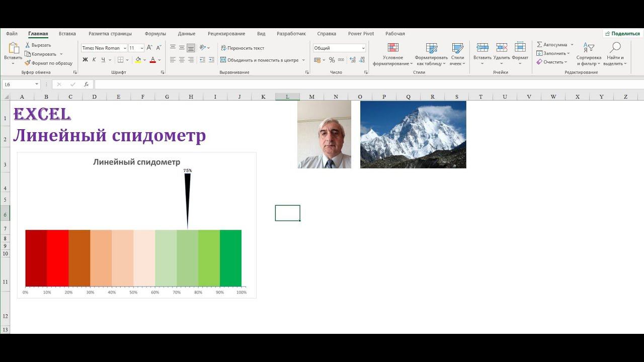Image resolution: width=644 pixels, height=362 pixels.
Task: Apply accounting currency number format
Action: pyautogui.click(x=317, y=60)
